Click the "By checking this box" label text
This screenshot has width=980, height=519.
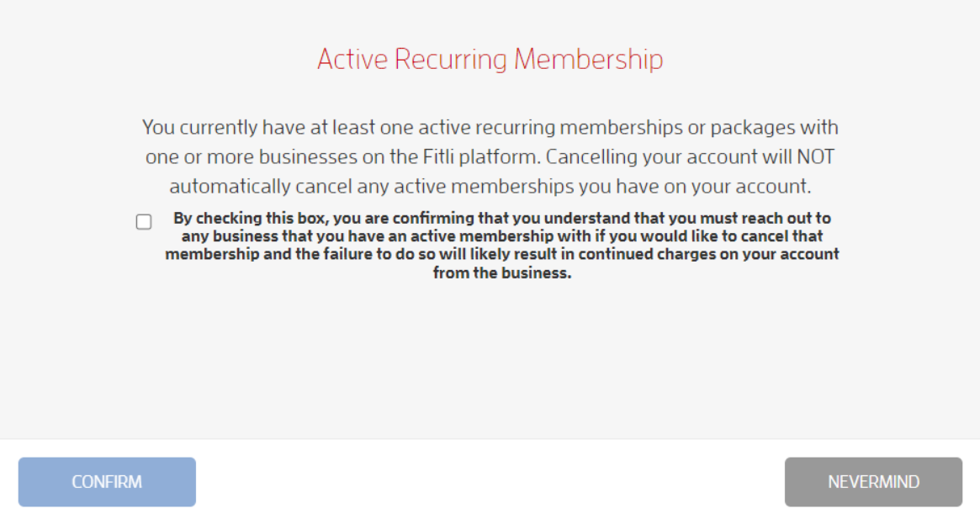tap(502, 245)
